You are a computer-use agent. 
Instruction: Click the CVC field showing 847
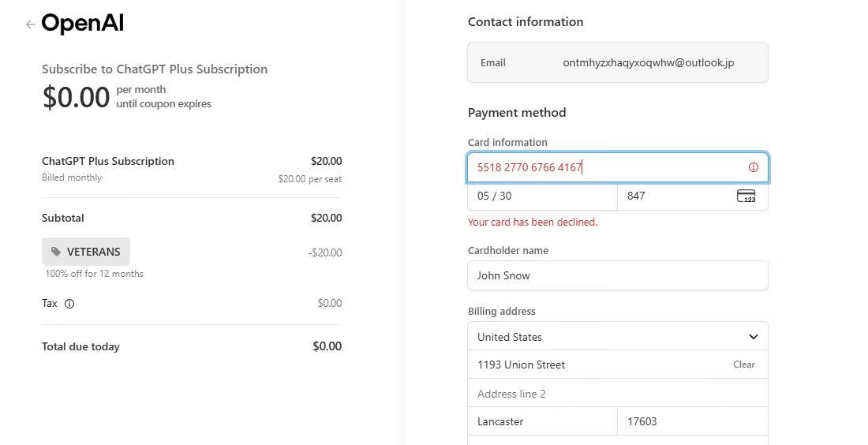pos(675,196)
